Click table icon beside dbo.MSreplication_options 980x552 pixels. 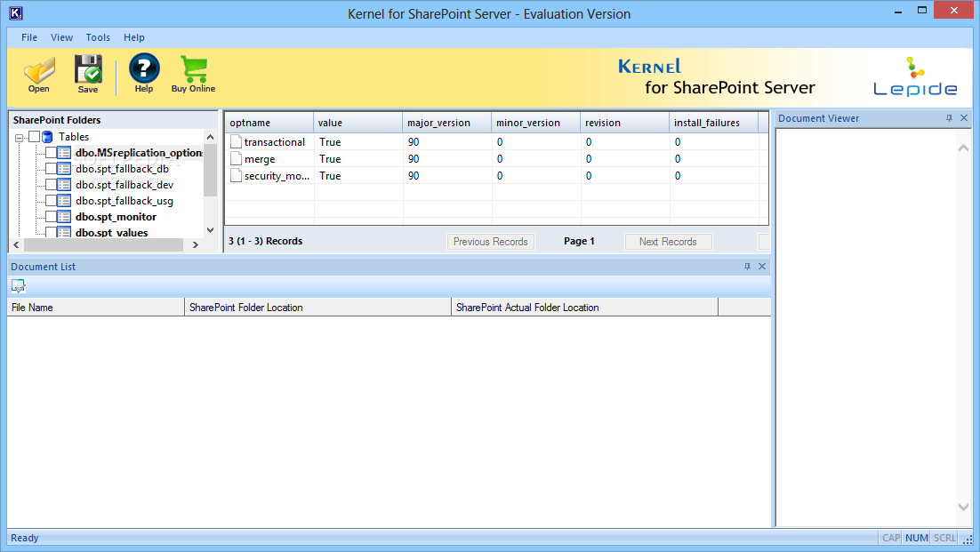tap(64, 152)
